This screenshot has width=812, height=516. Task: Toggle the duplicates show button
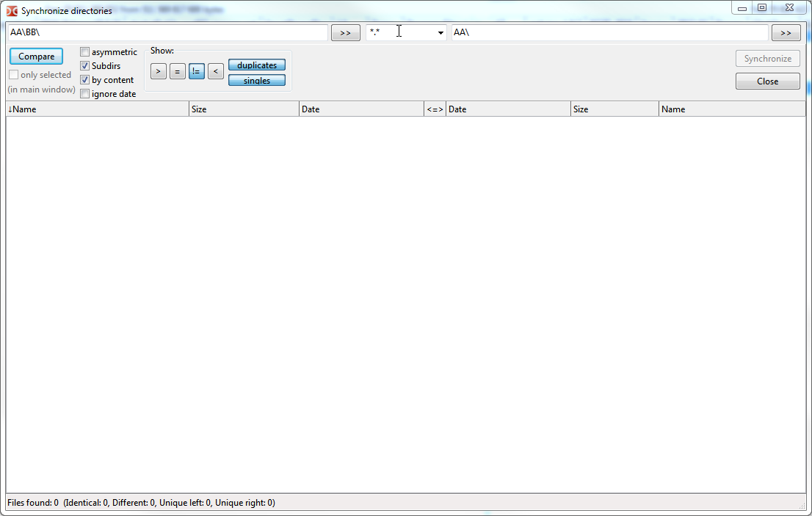point(257,65)
